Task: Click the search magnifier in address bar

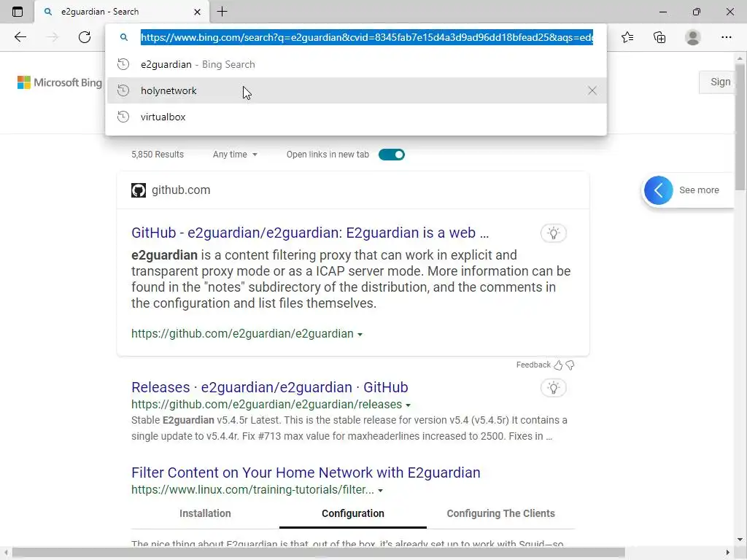Action: coord(124,37)
